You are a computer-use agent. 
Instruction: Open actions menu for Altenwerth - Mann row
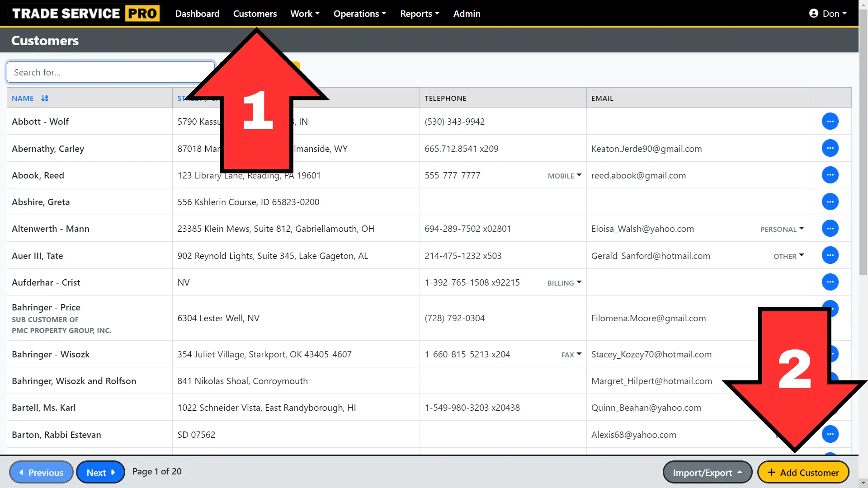click(830, 228)
